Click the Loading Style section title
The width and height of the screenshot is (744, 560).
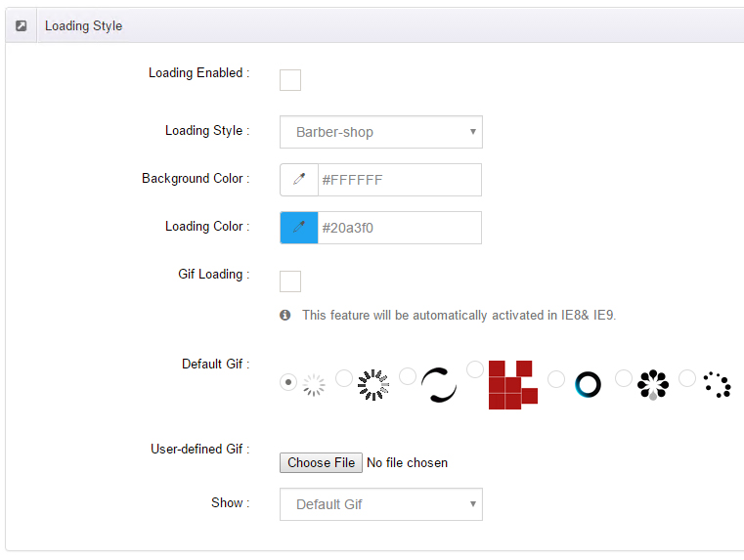(83, 25)
